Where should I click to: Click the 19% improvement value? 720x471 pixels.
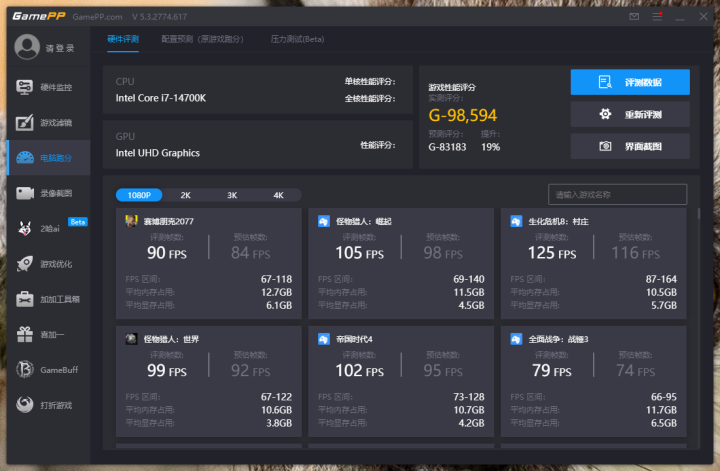[x=490, y=147]
